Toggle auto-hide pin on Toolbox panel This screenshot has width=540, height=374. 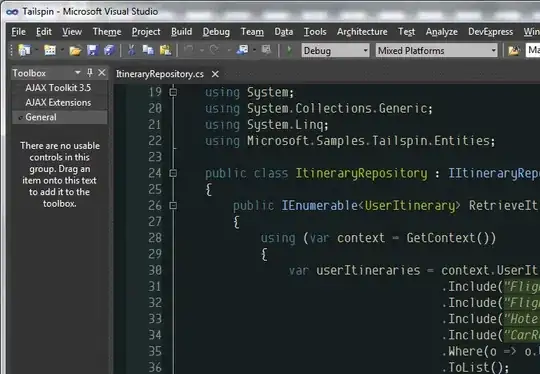pyautogui.click(x=90, y=73)
